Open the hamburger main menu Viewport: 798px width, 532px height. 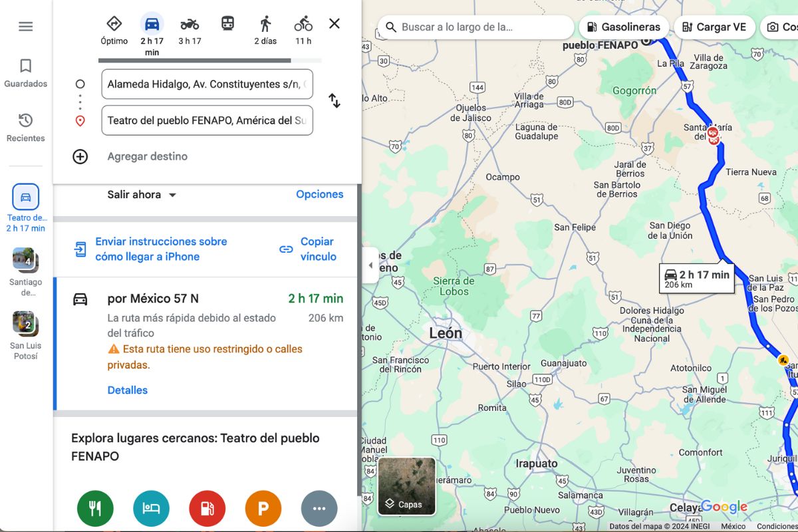point(25,27)
